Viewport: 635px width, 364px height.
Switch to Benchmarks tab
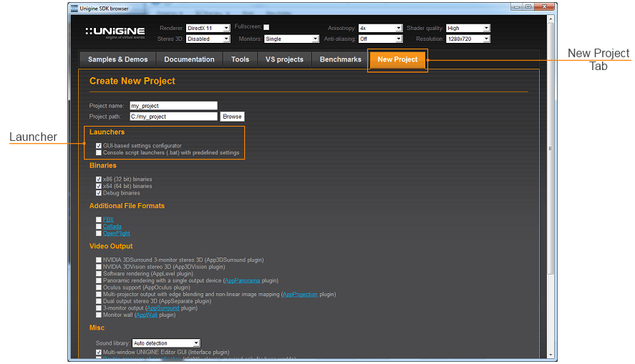[340, 59]
